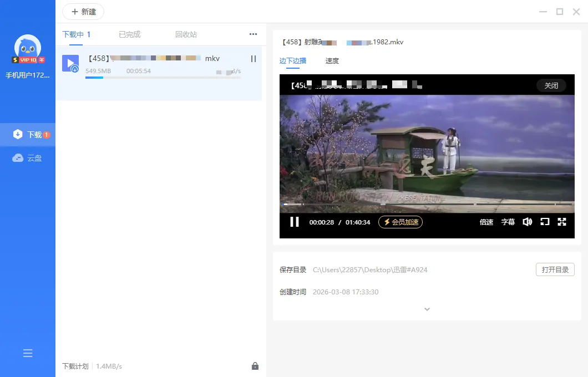Click the 00:05:54 remaining time text

pyautogui.click(x=138, y=71)
